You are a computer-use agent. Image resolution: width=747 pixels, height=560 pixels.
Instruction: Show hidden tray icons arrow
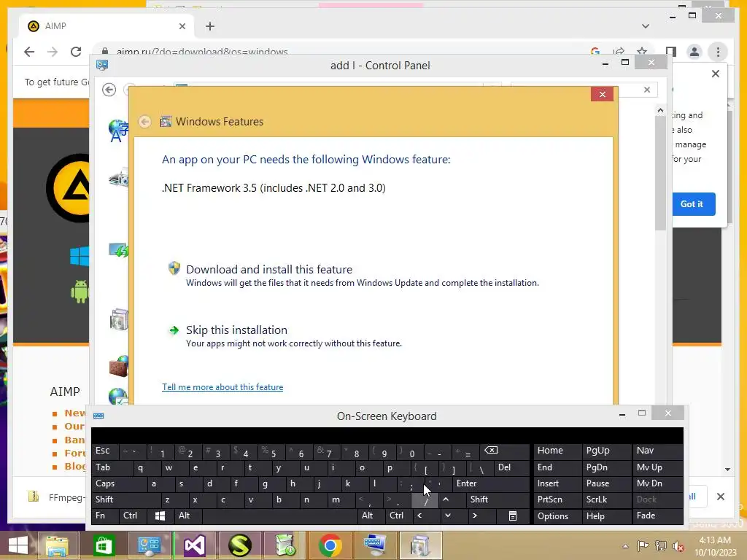click(625, 546)
